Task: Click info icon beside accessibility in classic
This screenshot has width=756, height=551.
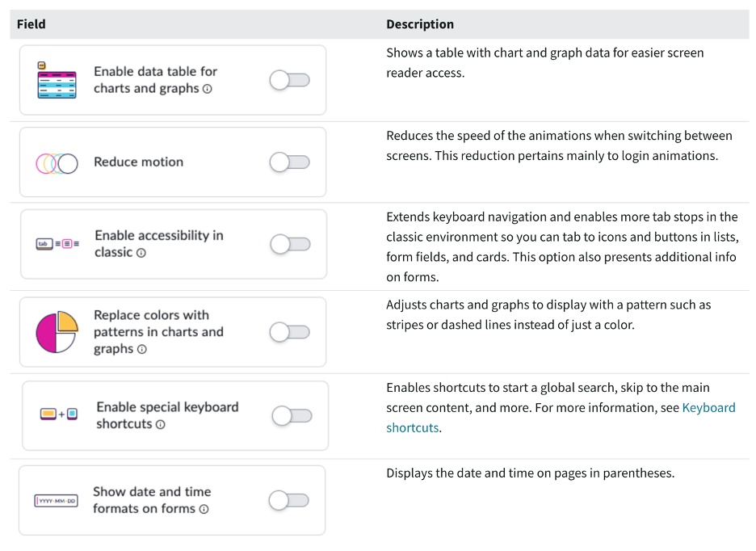Action: [x=141, y=252]
